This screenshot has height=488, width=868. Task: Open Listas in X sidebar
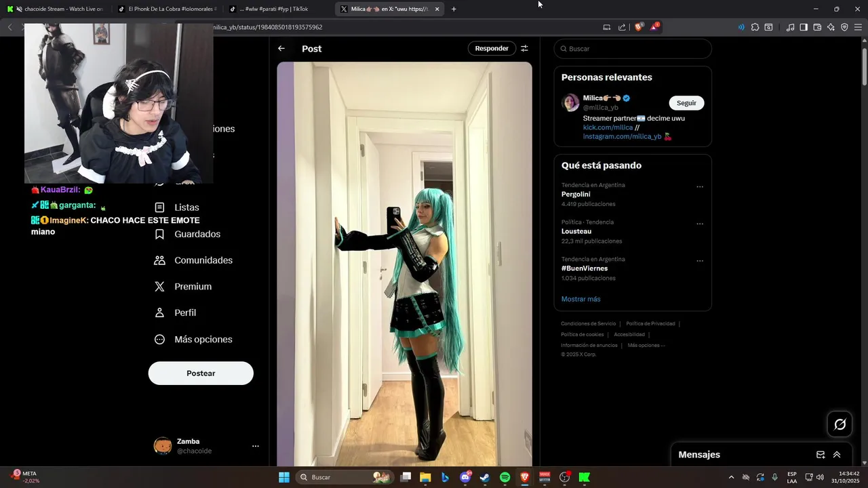coord(178,207)
